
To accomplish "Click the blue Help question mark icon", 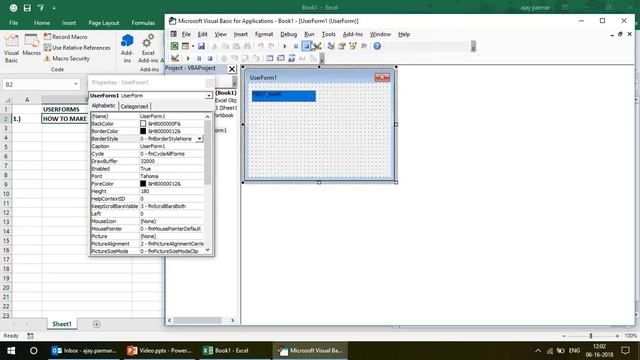I will click(x=377, y=46).
